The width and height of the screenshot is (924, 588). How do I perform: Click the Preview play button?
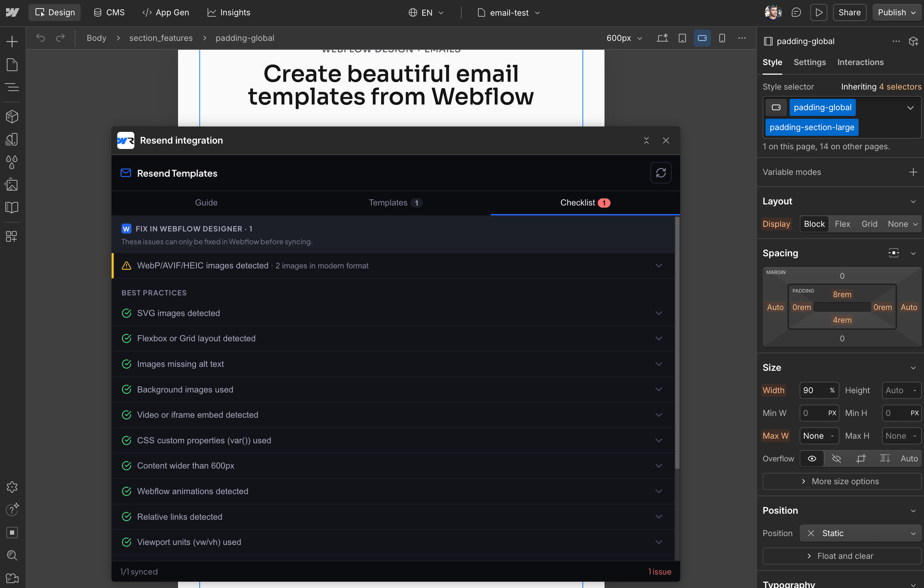pos(818,13)
